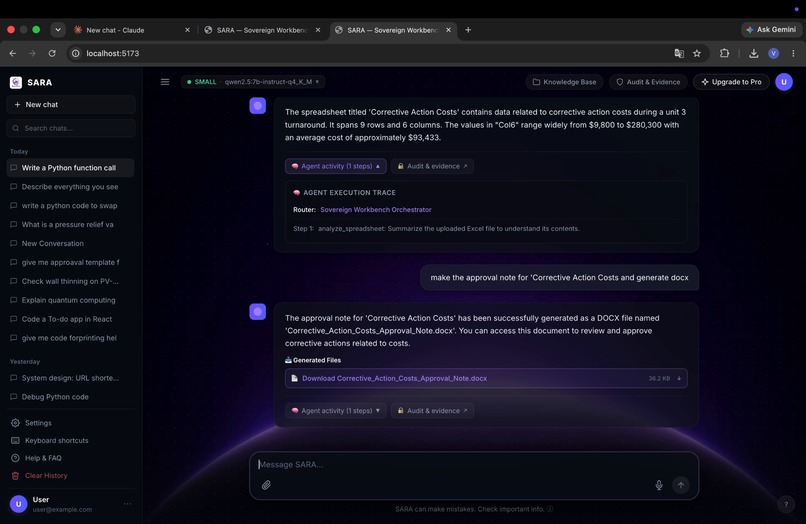Expand Agent activity under approval note reply

[x=336, y=411]
